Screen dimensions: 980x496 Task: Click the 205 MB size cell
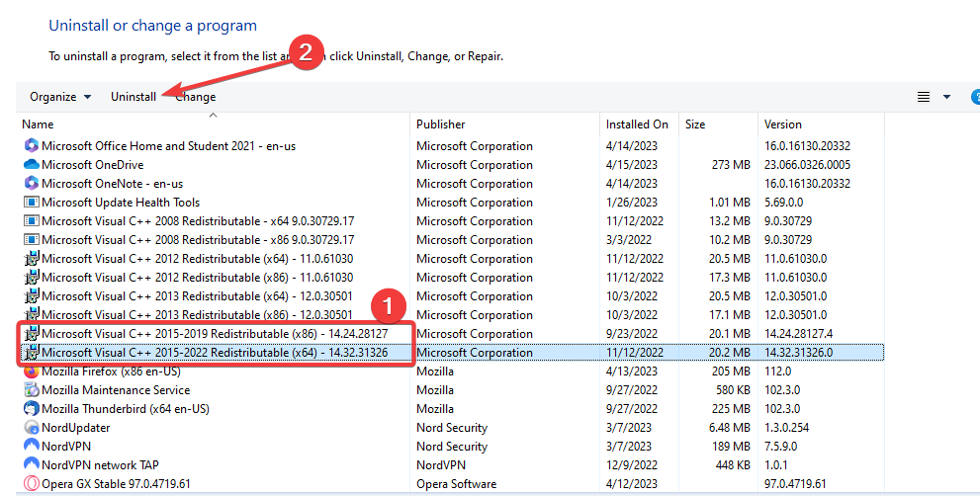coord(731,372)
